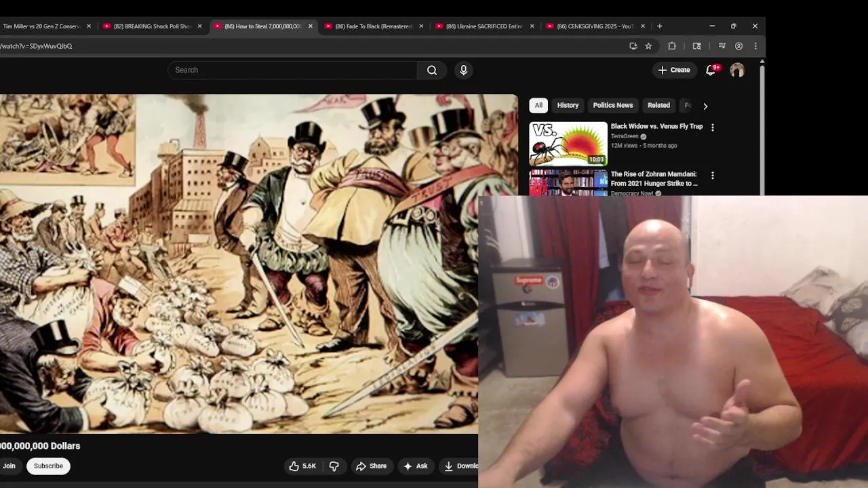Open a new browser tab
Image resolution: width=868 pixels, height=488 pixels.
tap(659, 26)
